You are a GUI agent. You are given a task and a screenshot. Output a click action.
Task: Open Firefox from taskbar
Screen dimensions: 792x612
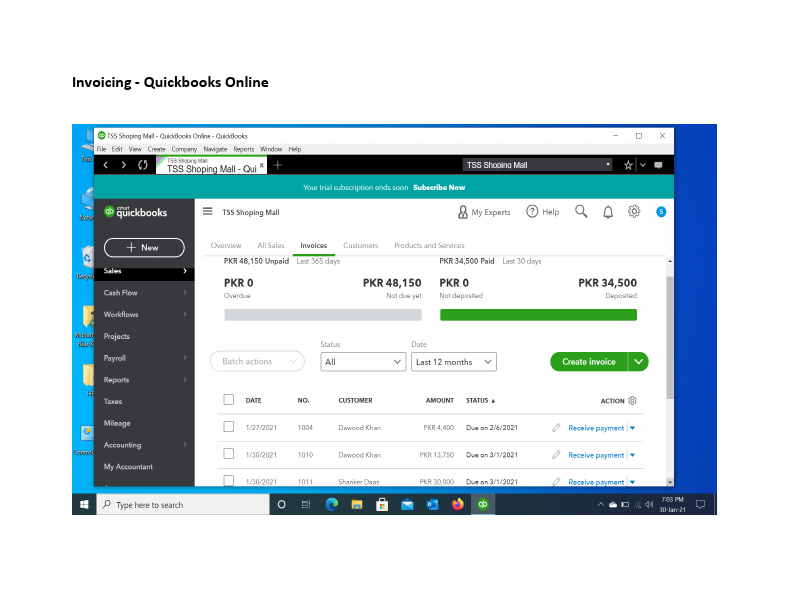[458, 504]
